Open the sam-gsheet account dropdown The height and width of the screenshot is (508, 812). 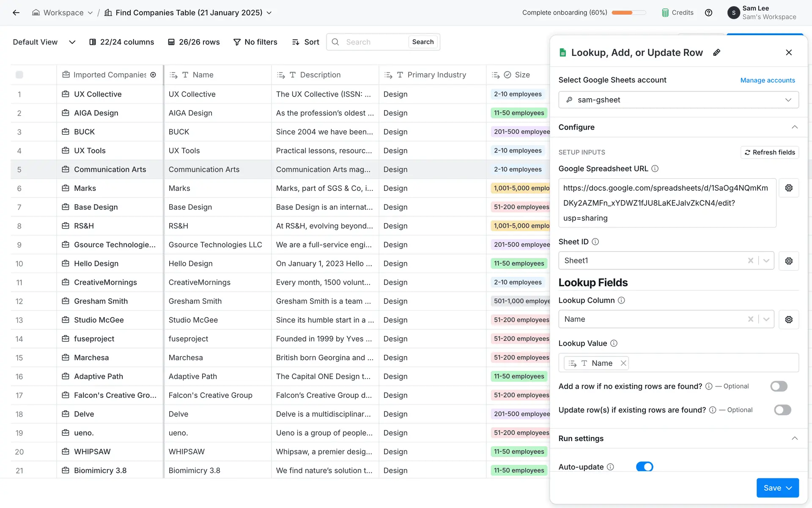click(x=678, y=100)
